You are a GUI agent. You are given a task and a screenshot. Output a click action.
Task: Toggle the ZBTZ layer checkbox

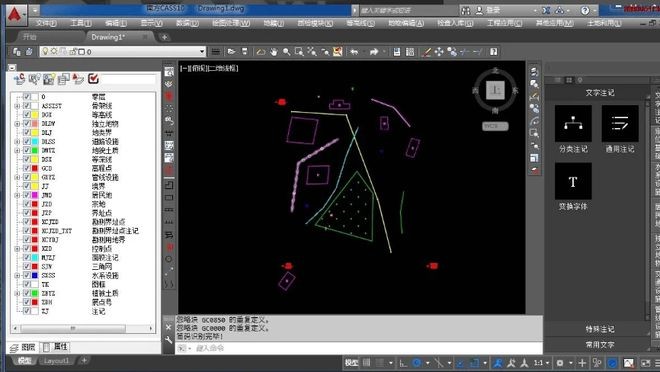click(x=27, y=293)
